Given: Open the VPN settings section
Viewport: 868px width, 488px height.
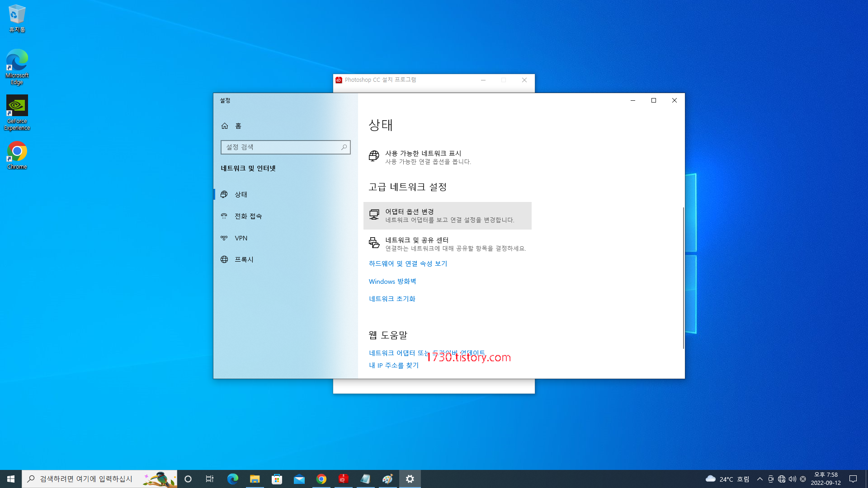Looking at the screenshot, I should click(241, 238).
